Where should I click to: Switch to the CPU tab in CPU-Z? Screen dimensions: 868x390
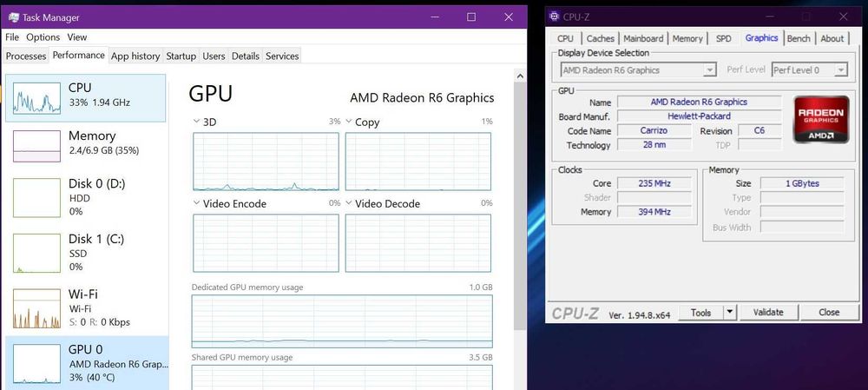[x=565, y=38]
